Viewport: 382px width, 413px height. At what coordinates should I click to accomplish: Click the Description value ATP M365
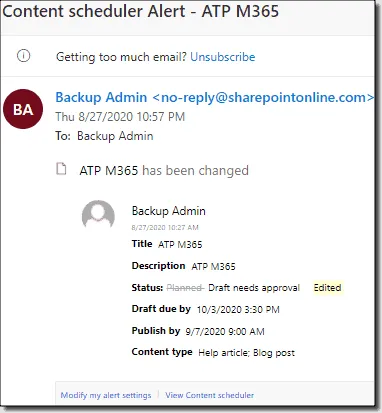(213, 266)
